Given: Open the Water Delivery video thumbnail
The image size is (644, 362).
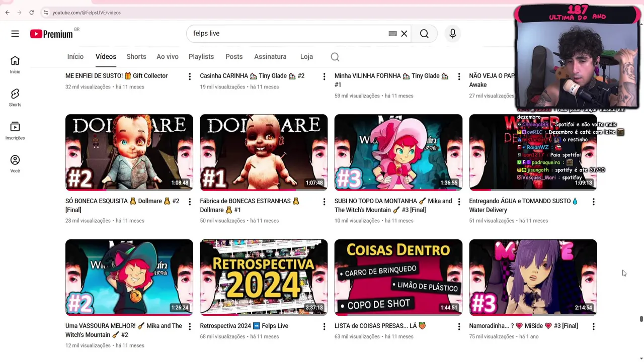Looking at the screenshot, I should click(533, 152).
